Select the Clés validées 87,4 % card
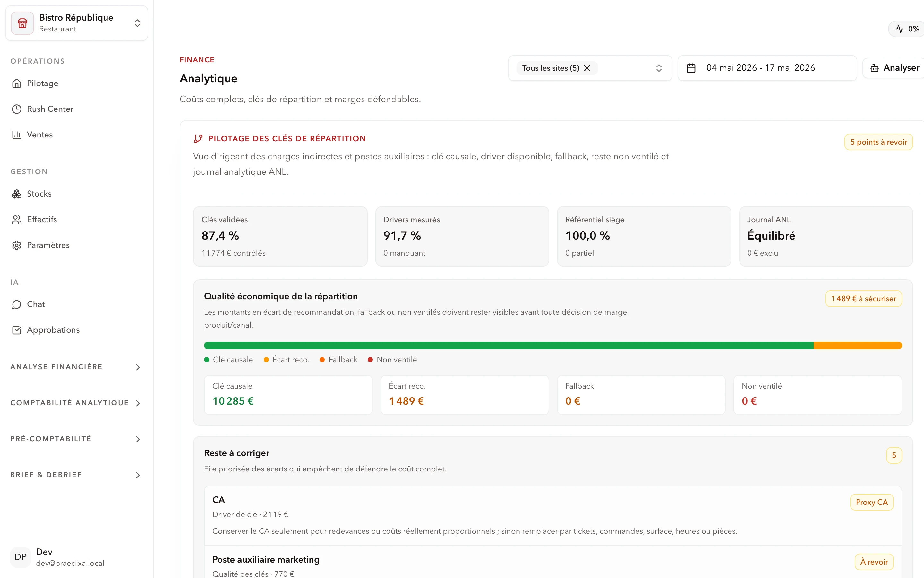This screenshot has width=924, height=578. click(x=280, y=236)
